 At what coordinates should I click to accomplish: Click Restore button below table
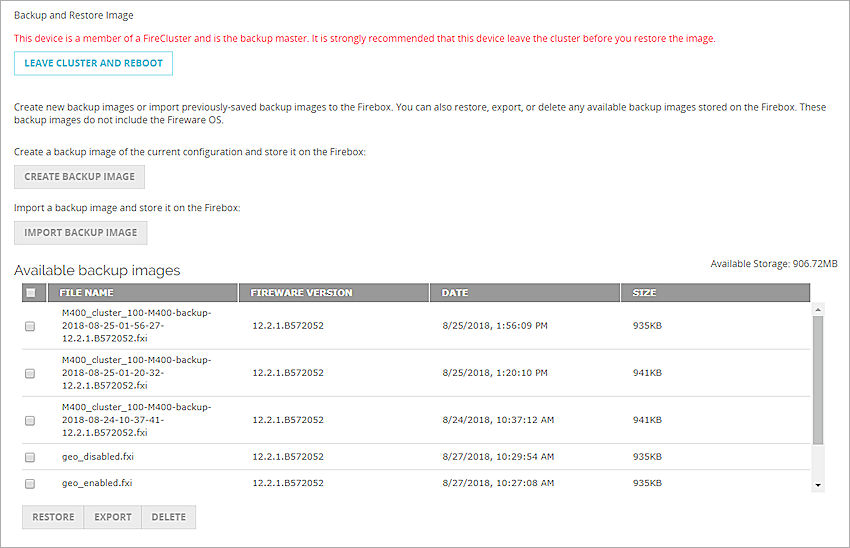53,517
